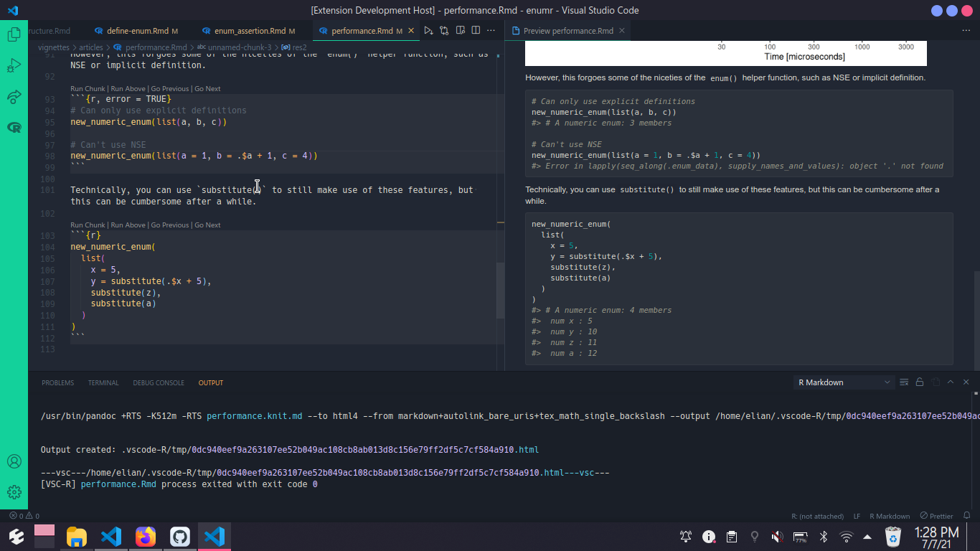Close the Preview performance.Rmd tab
This screenshot has height=551, width=980.
[x=621, y=31]
